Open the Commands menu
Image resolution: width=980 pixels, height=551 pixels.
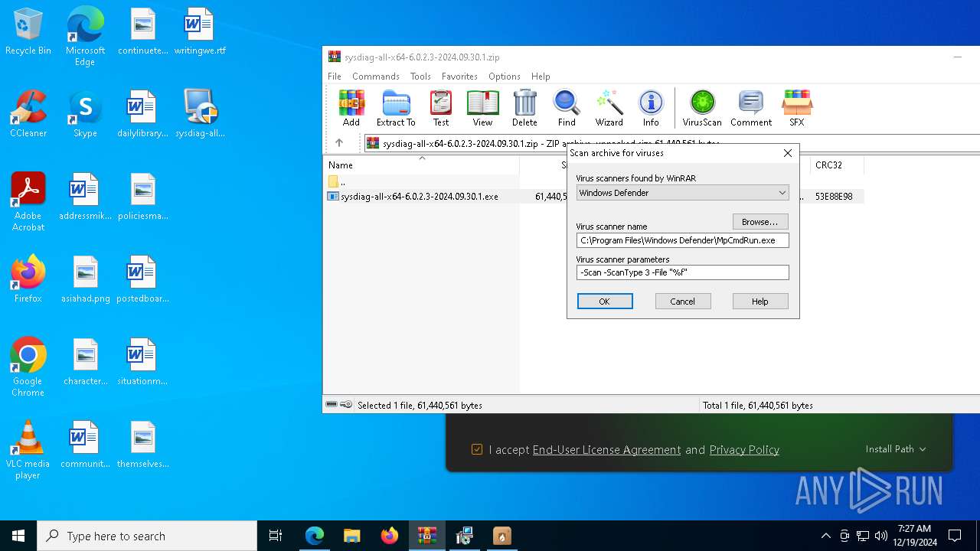(x=376, y=77)
